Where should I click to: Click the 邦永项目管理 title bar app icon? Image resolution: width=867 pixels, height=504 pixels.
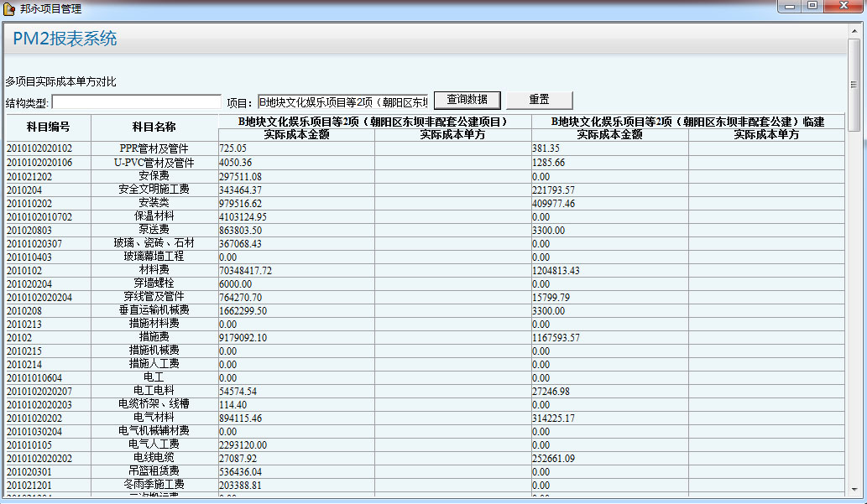pyautogui.click(x=9, y=8)
